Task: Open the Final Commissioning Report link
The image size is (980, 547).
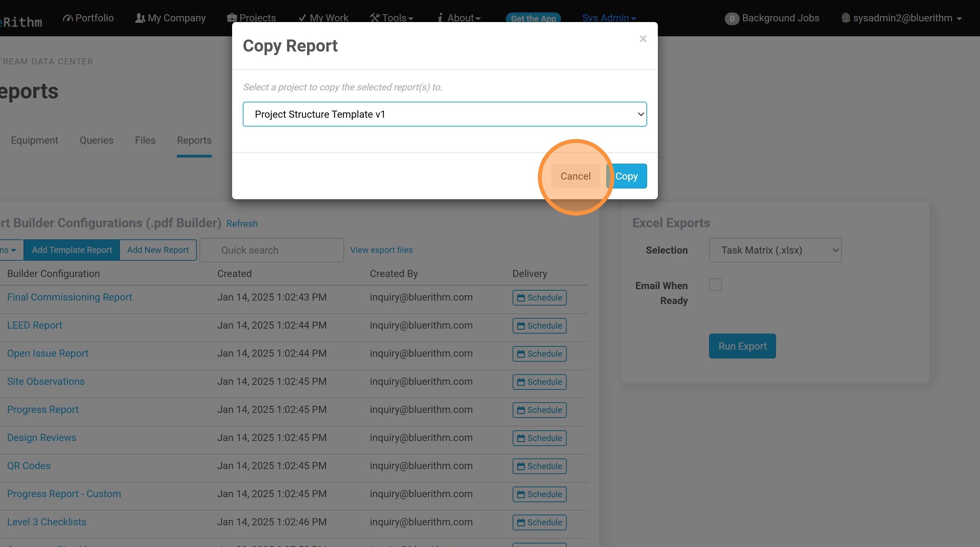Action: [69, 297]
